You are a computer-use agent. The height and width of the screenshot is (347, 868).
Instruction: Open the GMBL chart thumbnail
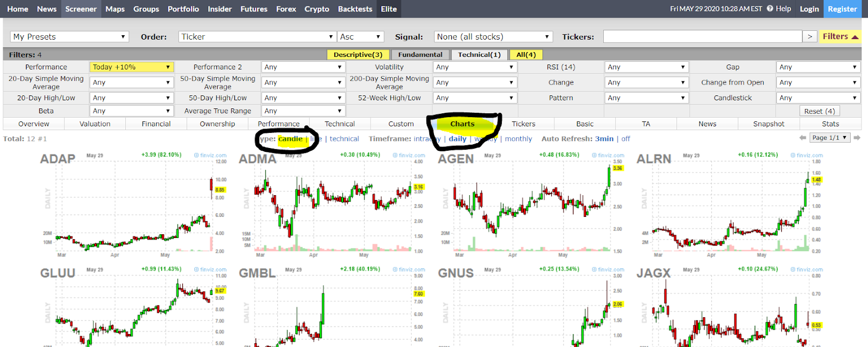click(333, 306)
